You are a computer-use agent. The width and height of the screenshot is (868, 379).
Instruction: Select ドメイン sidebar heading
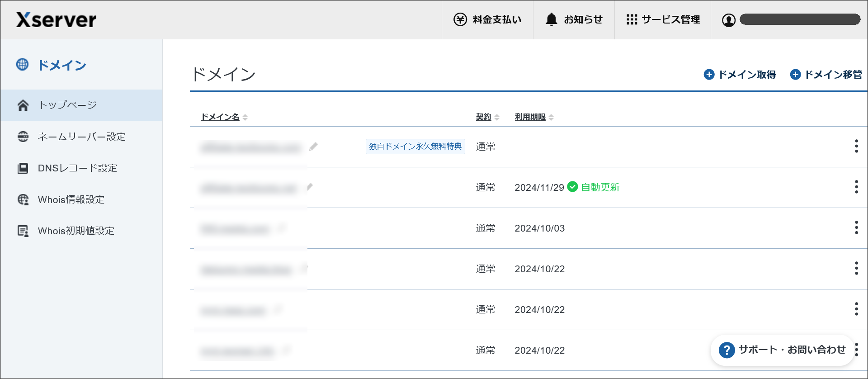[x=62, y=65]
